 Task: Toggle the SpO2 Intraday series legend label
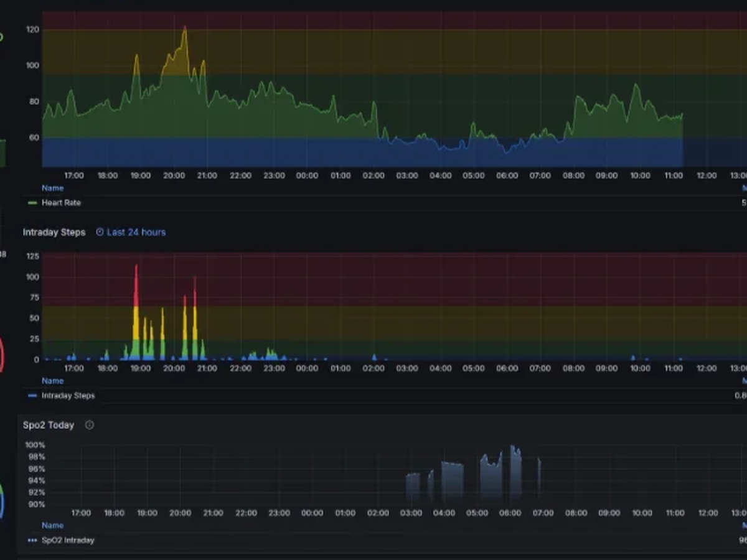[68, 541]
